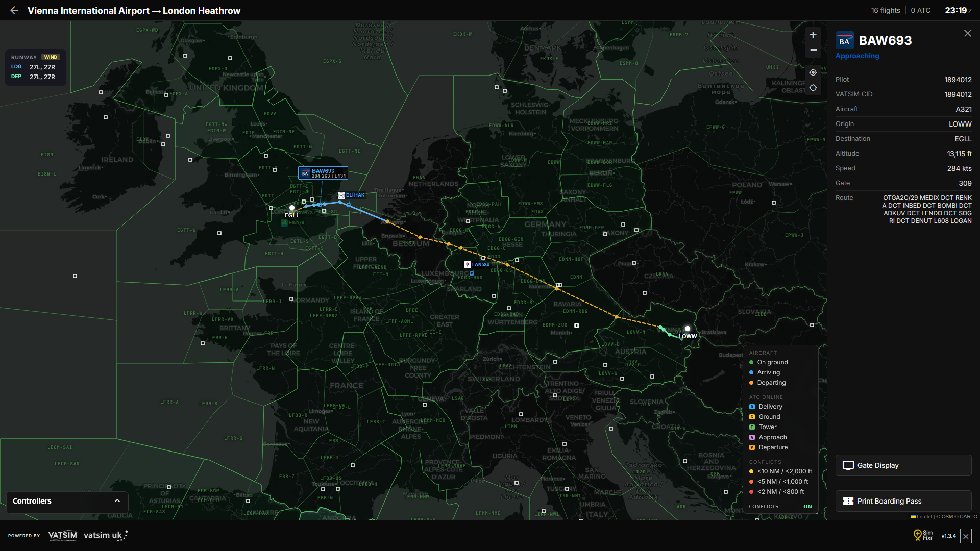Click the SimFixr logo in the bottom bar

pyautogui.click(x=917, y=536)
